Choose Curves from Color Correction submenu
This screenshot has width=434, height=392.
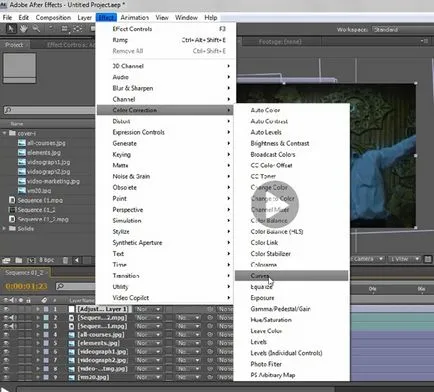tap(291, 276)
